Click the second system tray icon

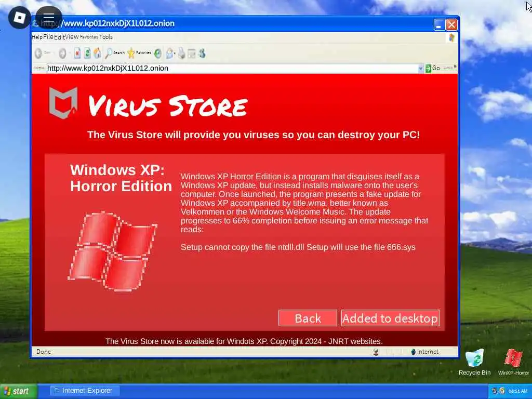(502, 391)
